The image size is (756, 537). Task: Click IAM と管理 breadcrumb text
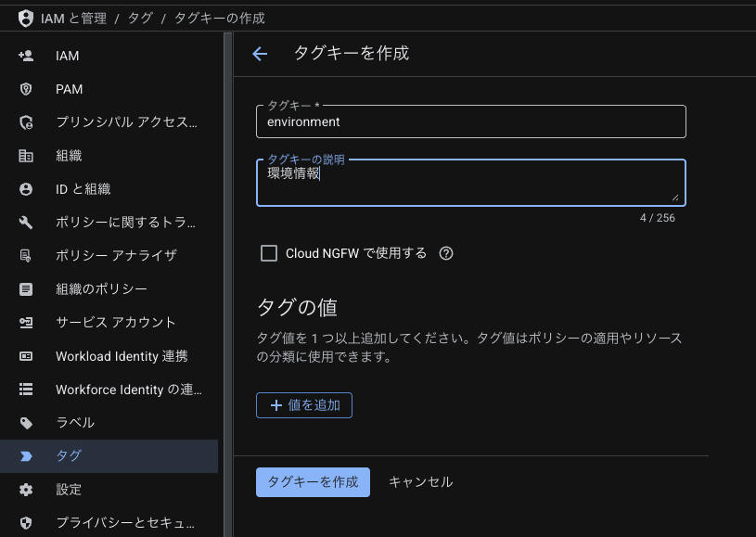[74, 19]
